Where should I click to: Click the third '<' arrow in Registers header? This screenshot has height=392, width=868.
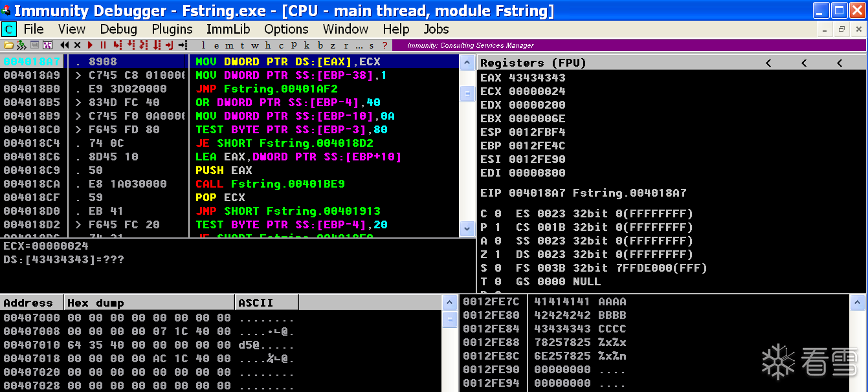point(840,63)
